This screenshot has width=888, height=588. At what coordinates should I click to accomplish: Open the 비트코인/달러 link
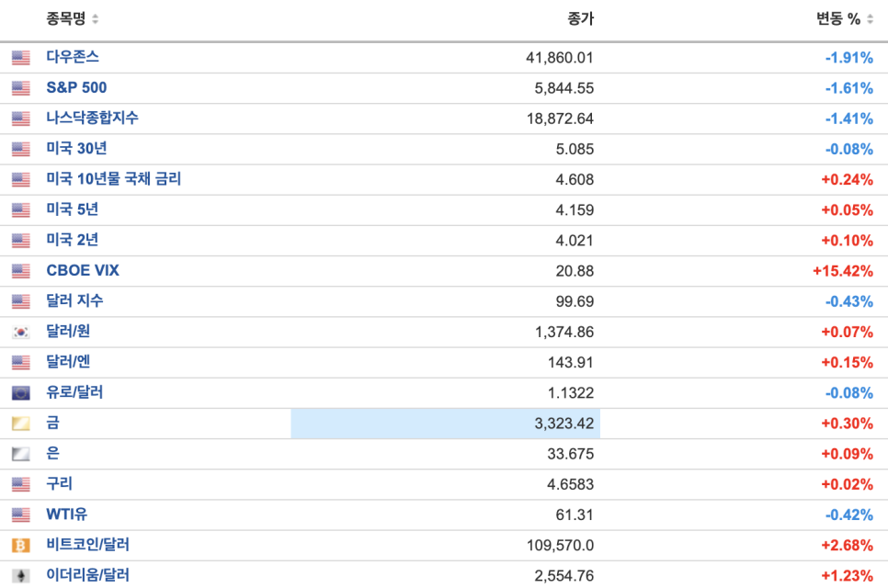[x=87, y=545]
